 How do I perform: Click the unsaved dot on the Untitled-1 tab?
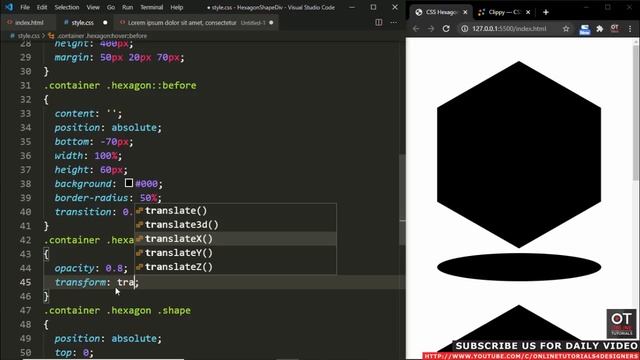coord(271,23)
